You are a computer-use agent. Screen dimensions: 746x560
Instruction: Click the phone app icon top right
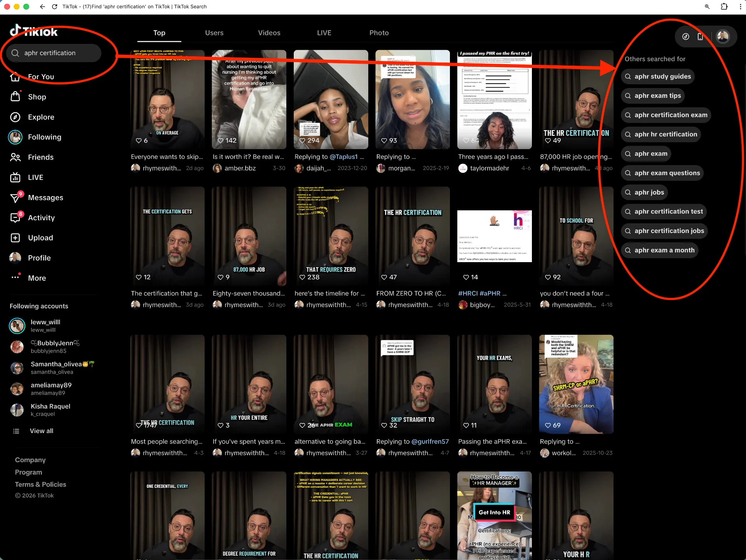pos(701,37)
